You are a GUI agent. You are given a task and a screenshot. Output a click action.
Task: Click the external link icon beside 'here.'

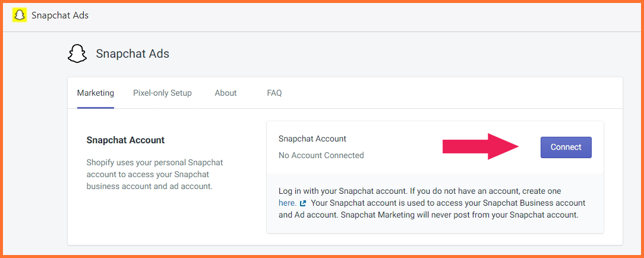(x=303, y=203)
